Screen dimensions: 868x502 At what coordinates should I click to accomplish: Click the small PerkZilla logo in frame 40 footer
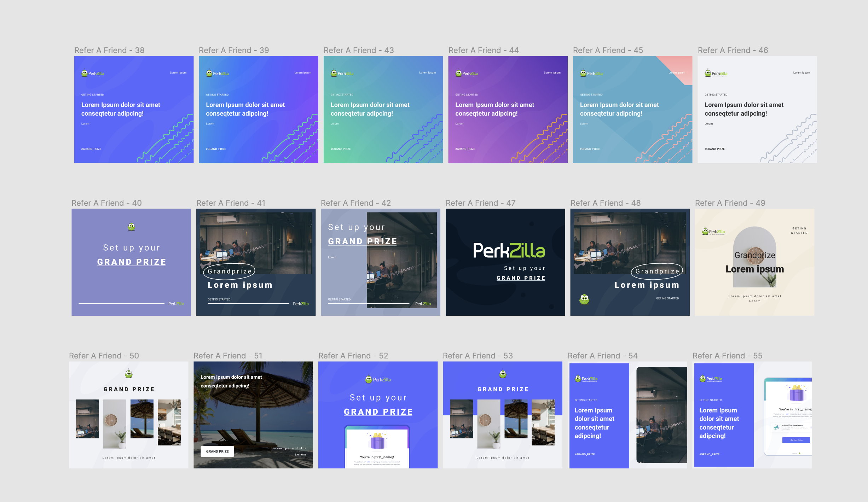click(176, 304)
